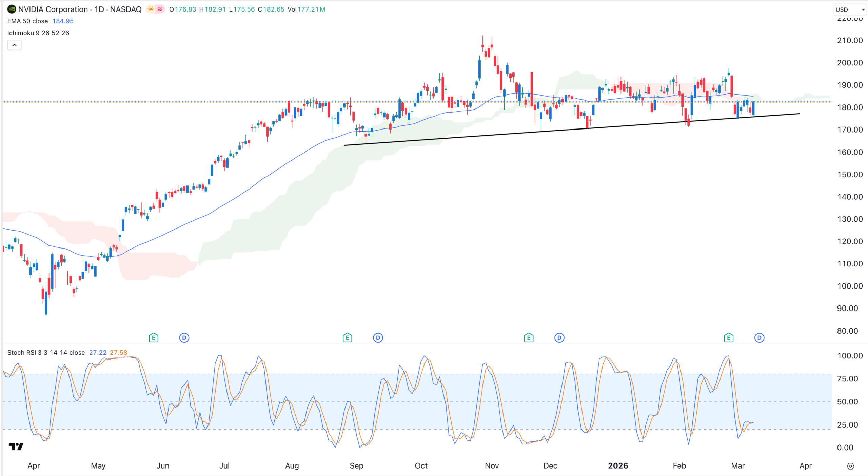Click the Stoch RSI value 27.22
868x476 pixels.
coord(98,353)
